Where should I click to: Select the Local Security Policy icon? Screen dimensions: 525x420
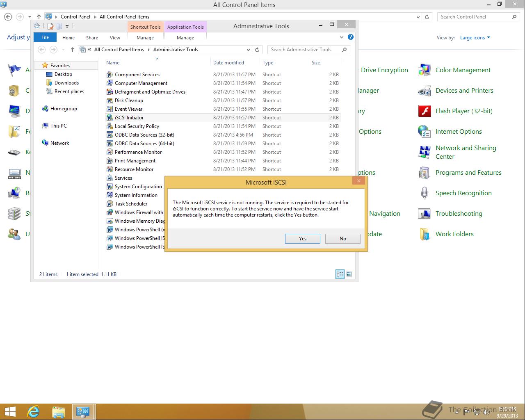tap(110, 126)
